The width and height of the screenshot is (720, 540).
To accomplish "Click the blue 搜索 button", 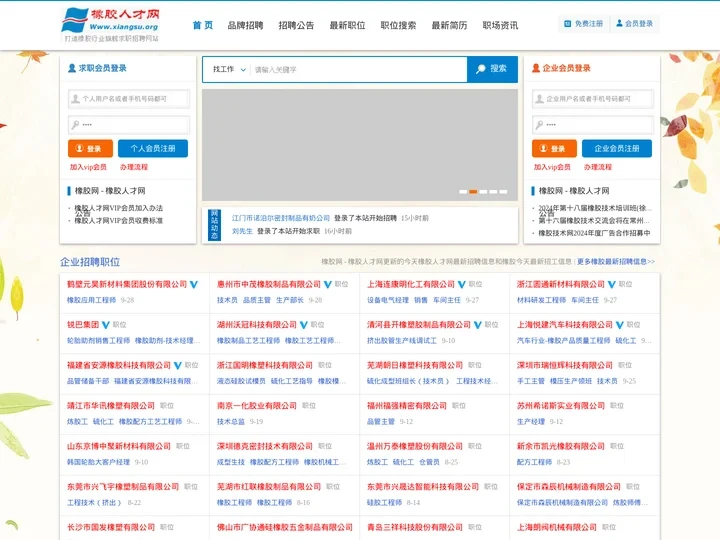I will [492, 69].
